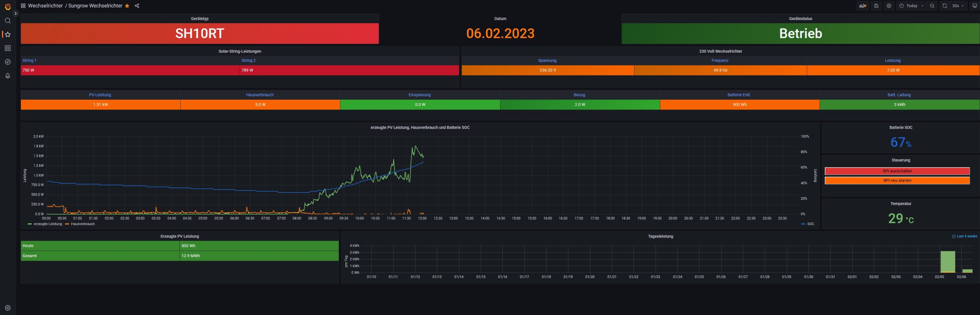980x315 pixels.
Task: Refresh the dashboard now
Action: (945, 6)
